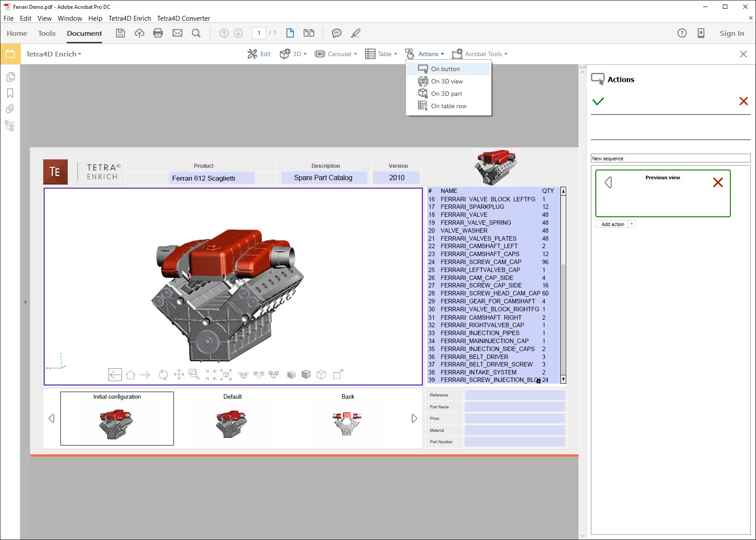756x540 pixels.
Task: Click the Print icon in toolbar
Action: coord(158,33)
